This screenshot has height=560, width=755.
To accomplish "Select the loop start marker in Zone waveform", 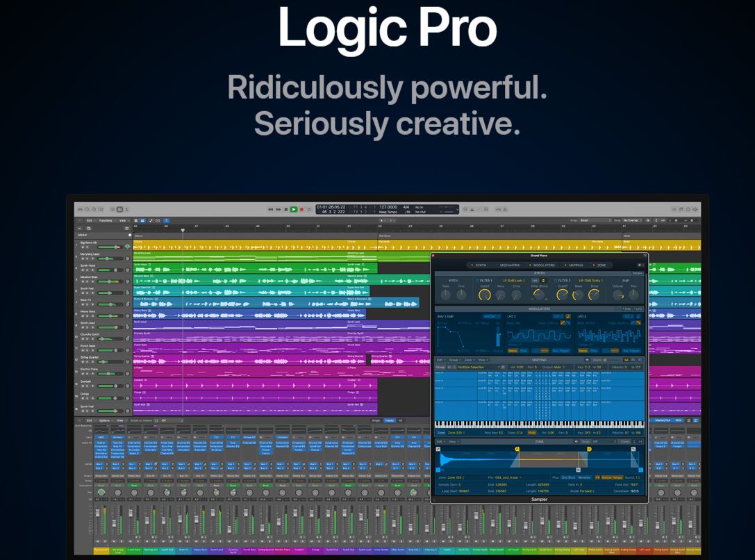I will (x=517, y=449).
